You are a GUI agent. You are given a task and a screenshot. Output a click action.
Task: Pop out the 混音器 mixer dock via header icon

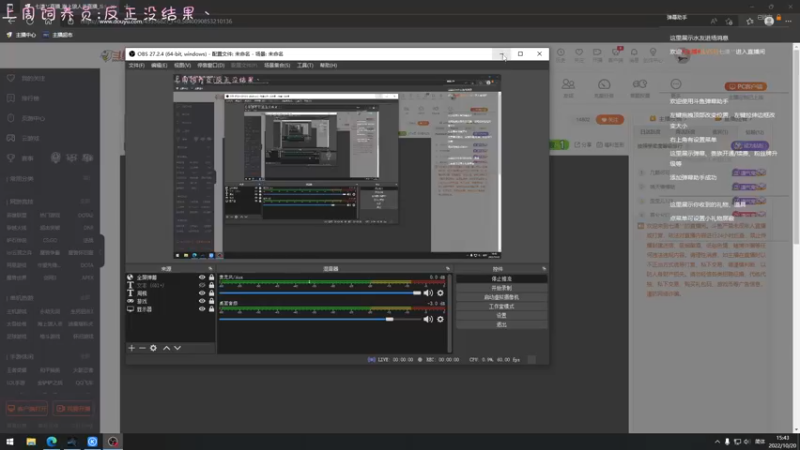click(448, 269)
